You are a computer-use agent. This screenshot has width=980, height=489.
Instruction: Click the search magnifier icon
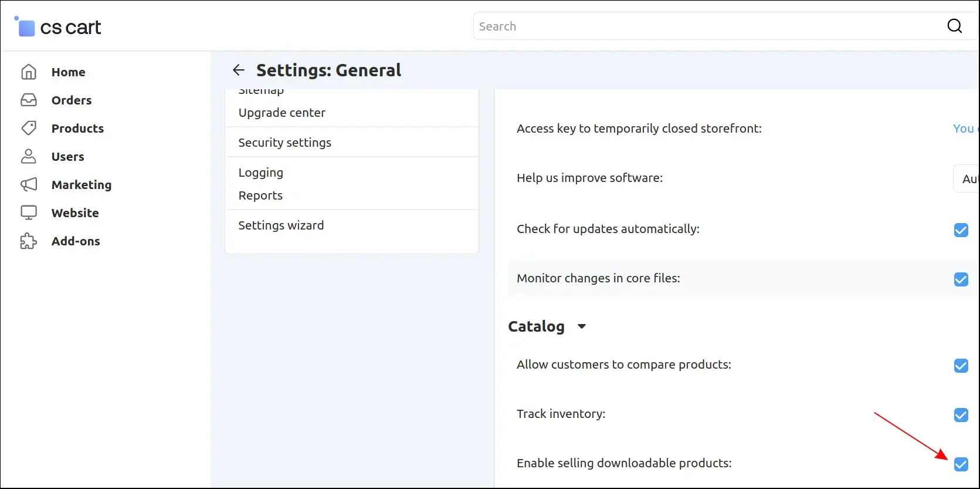click(954, 26)
